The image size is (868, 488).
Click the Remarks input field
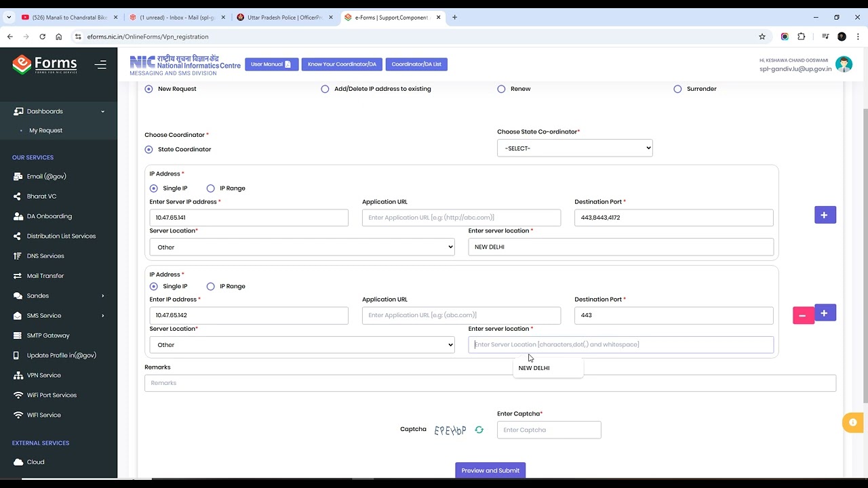[x=490, y=383]
